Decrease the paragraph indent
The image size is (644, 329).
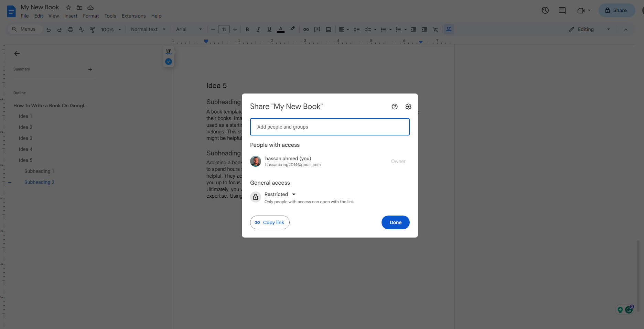coord(414,30)
